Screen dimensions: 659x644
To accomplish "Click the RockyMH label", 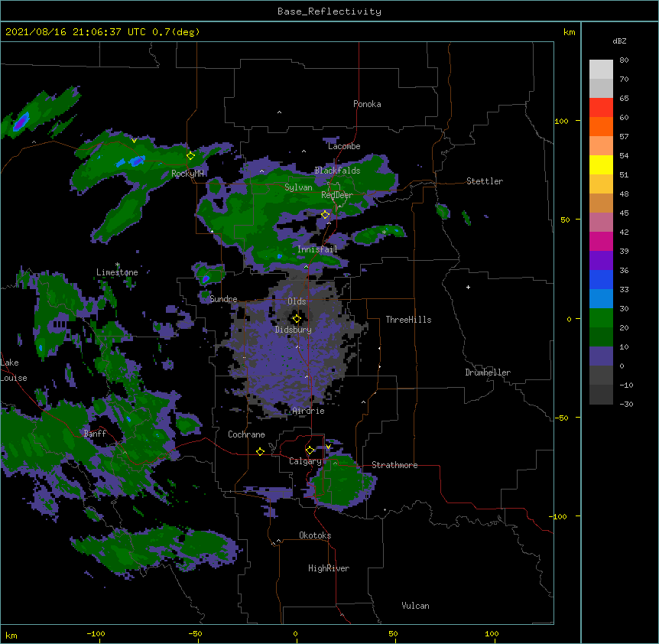I will pos(187,174).
